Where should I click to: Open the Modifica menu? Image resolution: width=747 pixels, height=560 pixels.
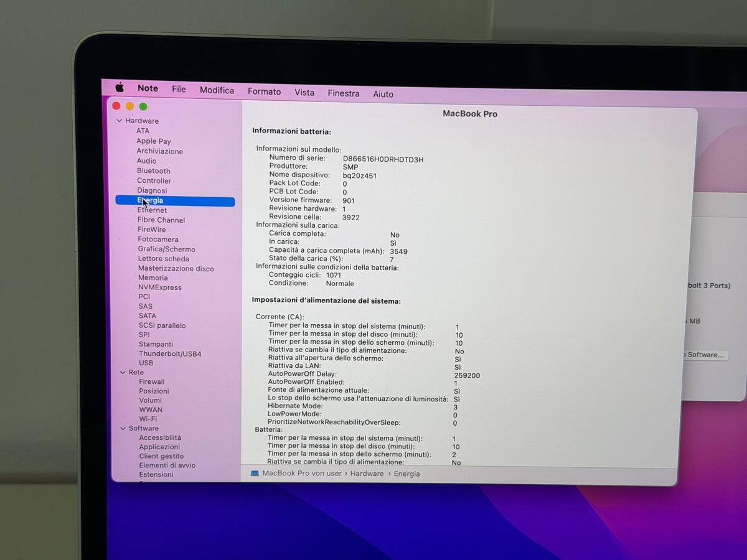pyautogui.click(x=217, y=90)
